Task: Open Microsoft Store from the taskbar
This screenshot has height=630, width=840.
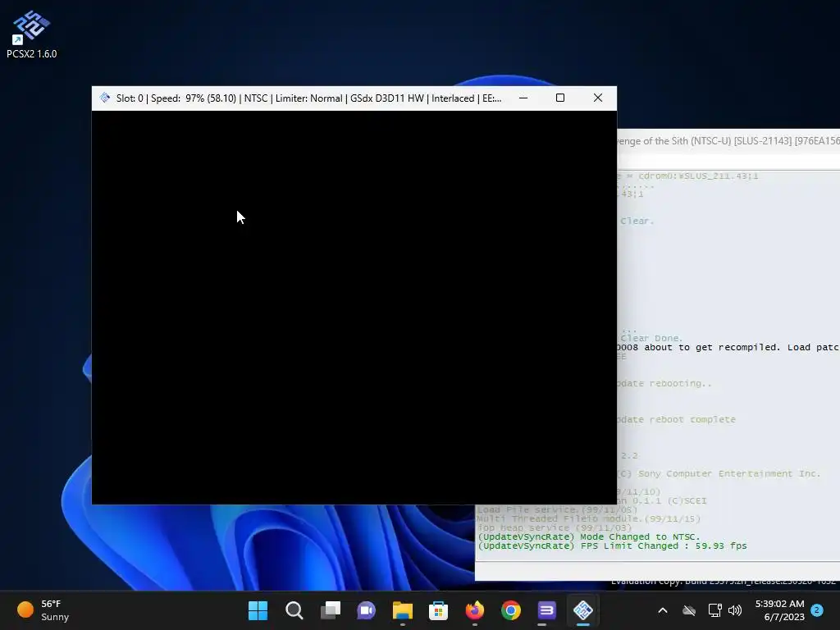Action: 438,610
